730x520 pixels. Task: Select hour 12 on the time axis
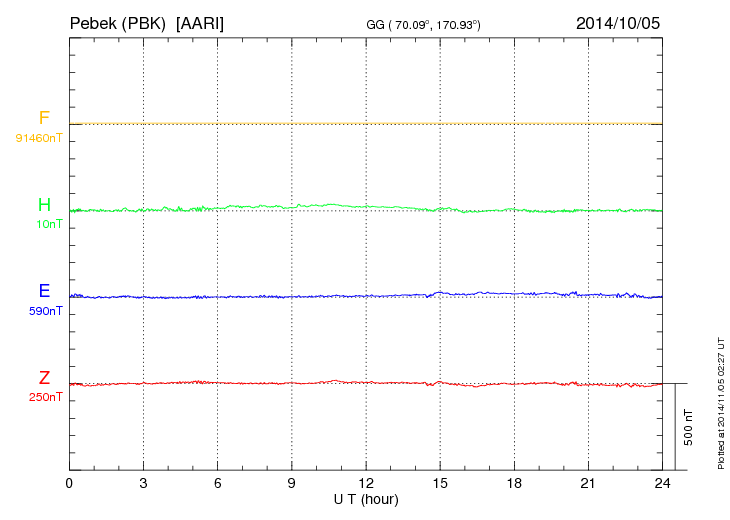(x=366, y=483)
